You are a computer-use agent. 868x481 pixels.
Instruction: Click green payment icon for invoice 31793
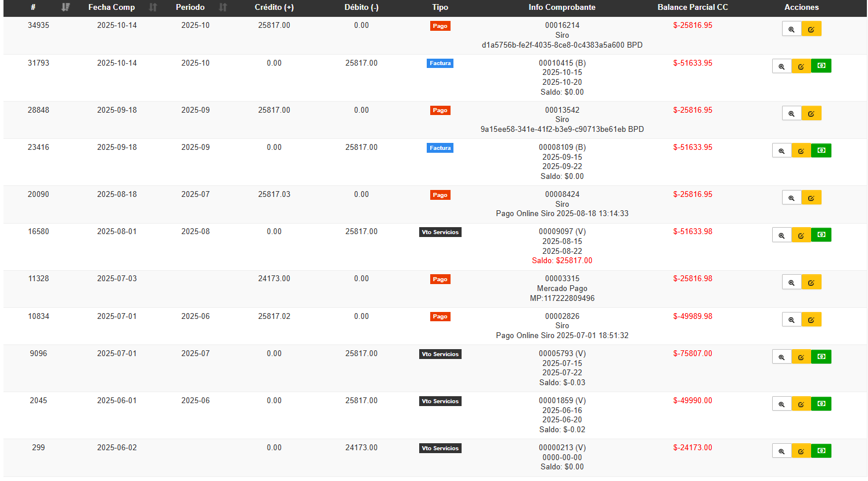coord(821,66)
